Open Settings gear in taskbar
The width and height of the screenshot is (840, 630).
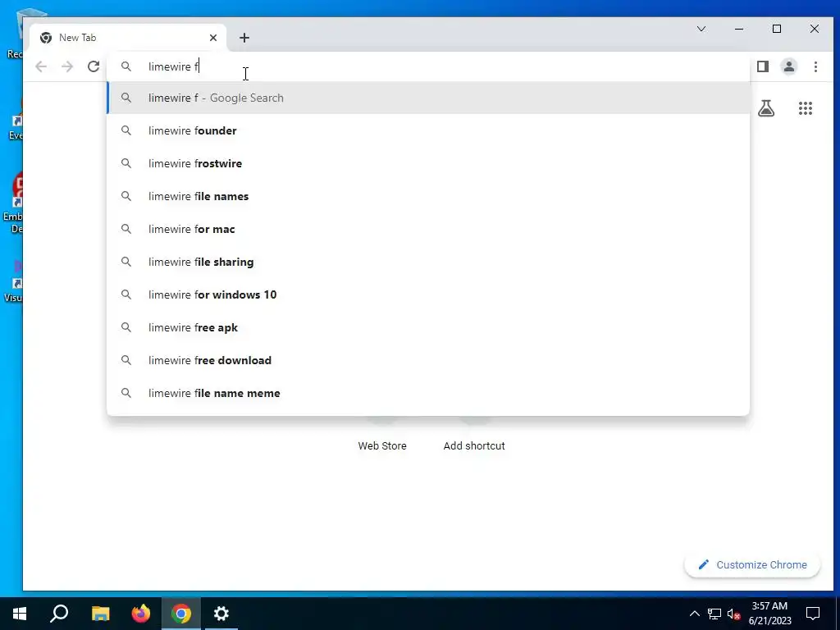221,614
